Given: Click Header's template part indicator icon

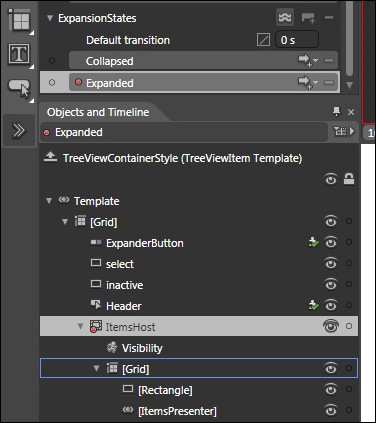Looking at the screenshot, I should tap(313, 305).
